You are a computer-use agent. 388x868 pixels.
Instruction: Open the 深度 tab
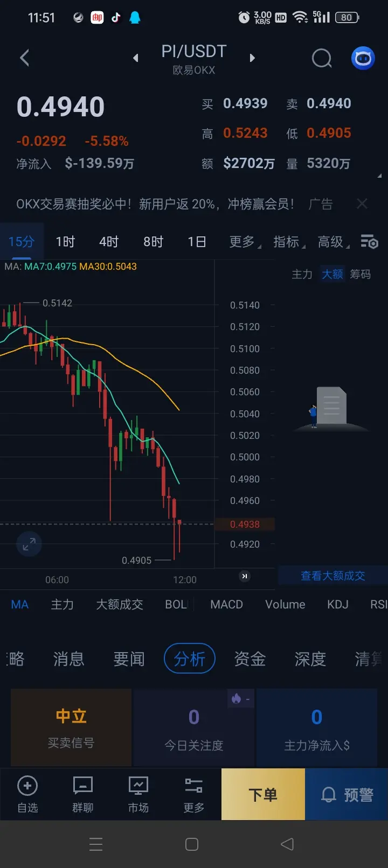tap(310, 659)
